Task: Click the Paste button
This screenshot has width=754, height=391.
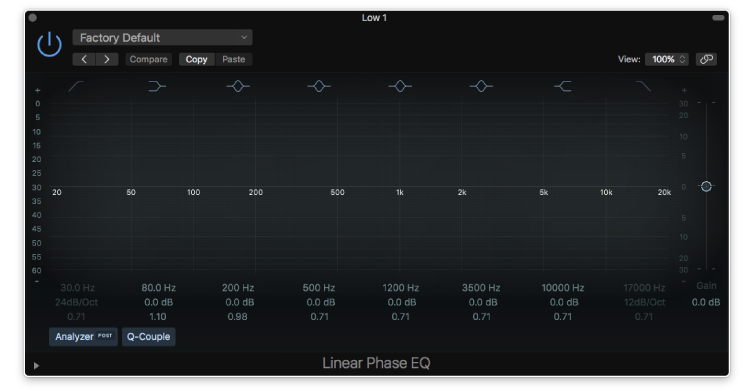Action: pos(234,59)
